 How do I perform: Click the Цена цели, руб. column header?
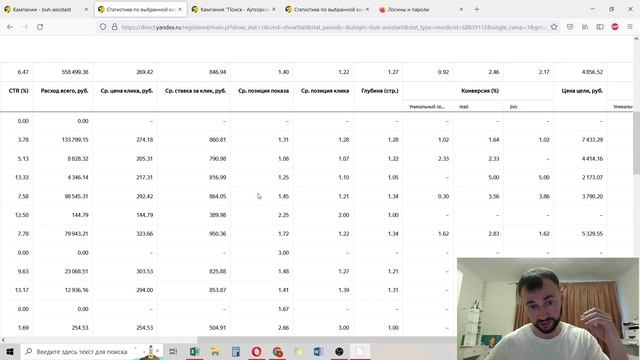pyautogui.click(x=582, y=91)
